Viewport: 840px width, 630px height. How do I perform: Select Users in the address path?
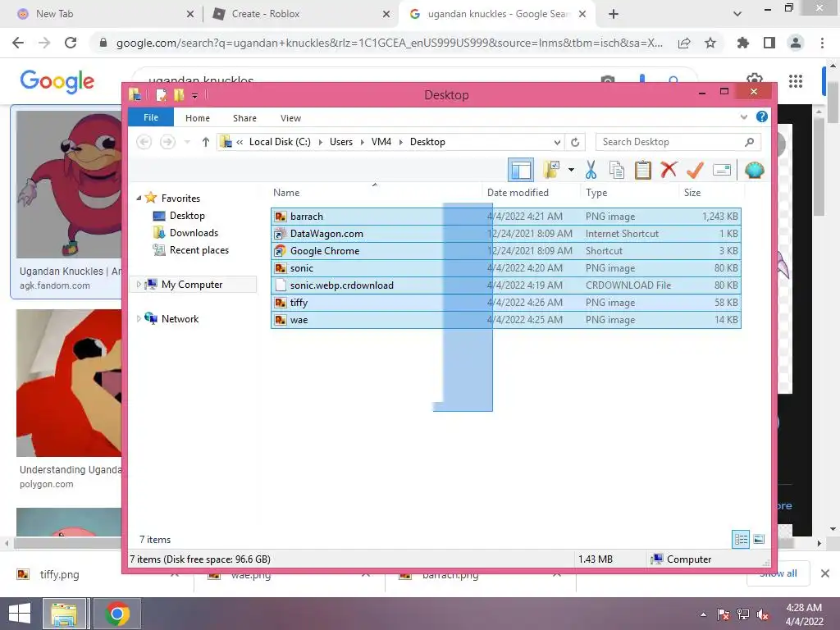coord(341,142)
